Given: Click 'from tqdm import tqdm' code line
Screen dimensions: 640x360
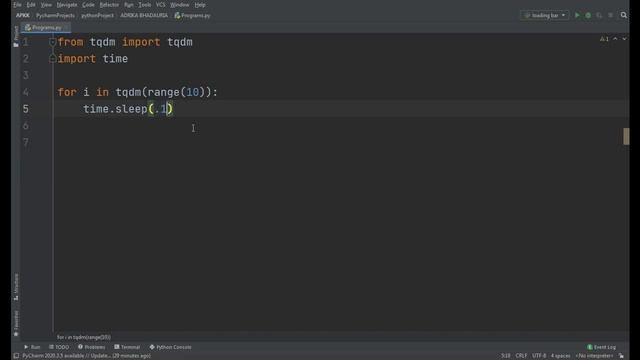Looking at the screenshot, I should [125, 42].
